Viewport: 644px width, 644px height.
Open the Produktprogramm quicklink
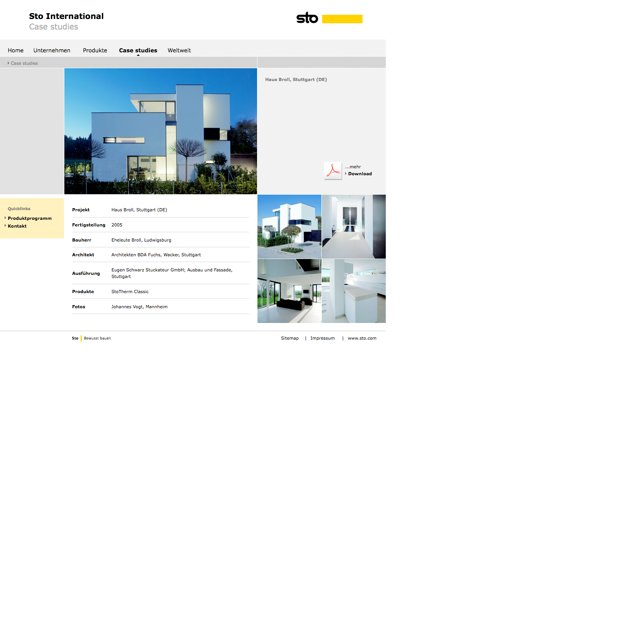(29, 218)
